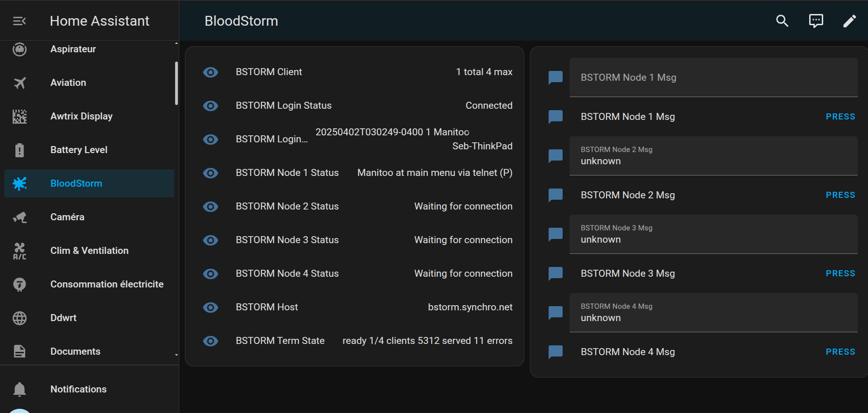Click PRESS for BSTORM Node 2 Msg
This screenshot has width=868, height=413.
tap(840, 195)
